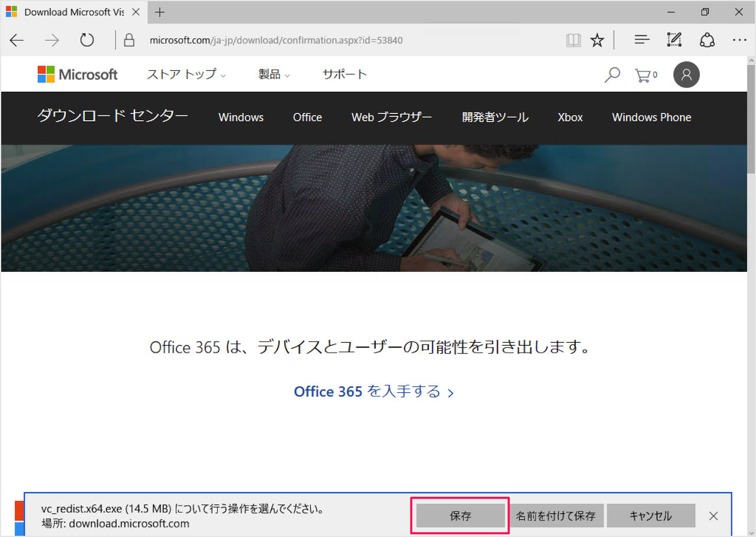Click the vc_redist.x64.exe file text

(x=183, y=509)
